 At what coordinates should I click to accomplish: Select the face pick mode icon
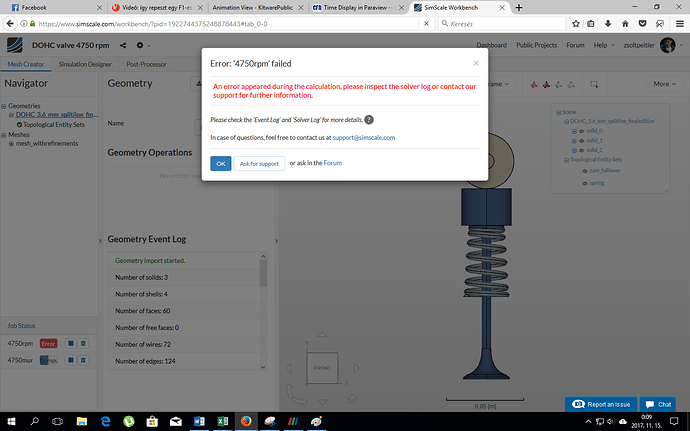(546, 84)
